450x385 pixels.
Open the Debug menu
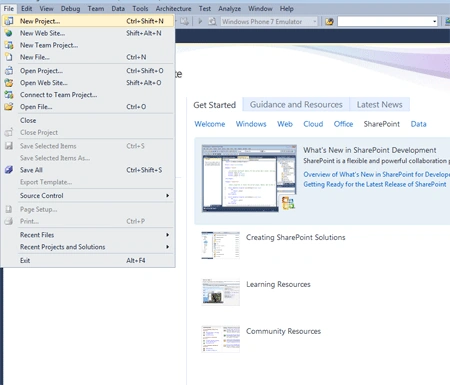(x=70, y=9)
